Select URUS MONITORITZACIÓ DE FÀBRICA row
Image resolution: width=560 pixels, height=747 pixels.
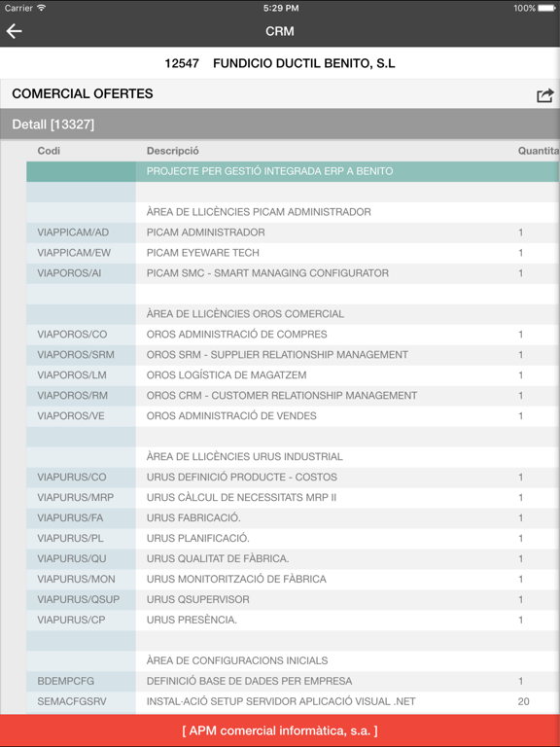tap(293, 580)
